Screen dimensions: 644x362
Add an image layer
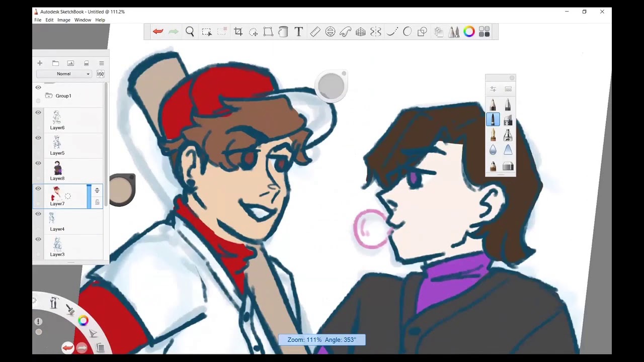(70, 63)
